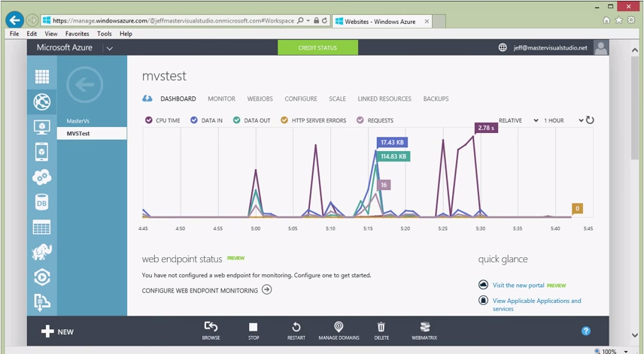Open the browser favorites star icon
This screenshot has height=354, width=644.
(x=619, y=20)
